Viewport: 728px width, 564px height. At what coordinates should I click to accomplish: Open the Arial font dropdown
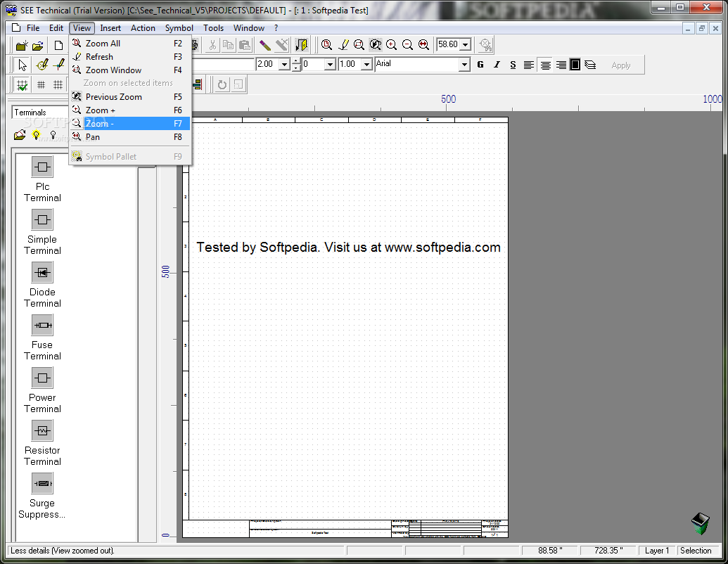pyautogui.click(x=464, y=65)
